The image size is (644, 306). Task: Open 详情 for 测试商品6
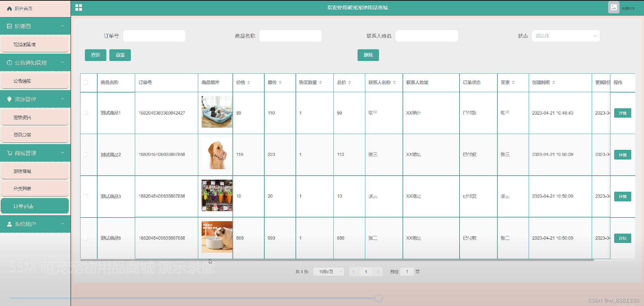point(623,238)
